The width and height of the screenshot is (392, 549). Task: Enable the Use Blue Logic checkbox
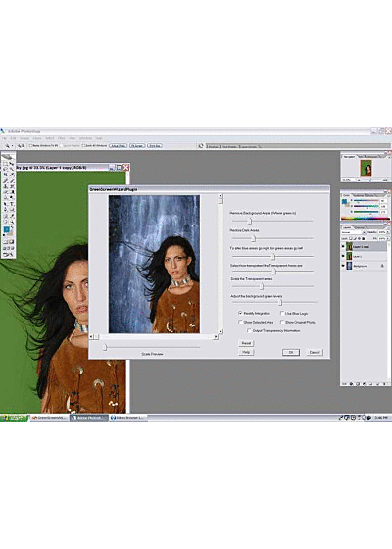tap(282, 313)
